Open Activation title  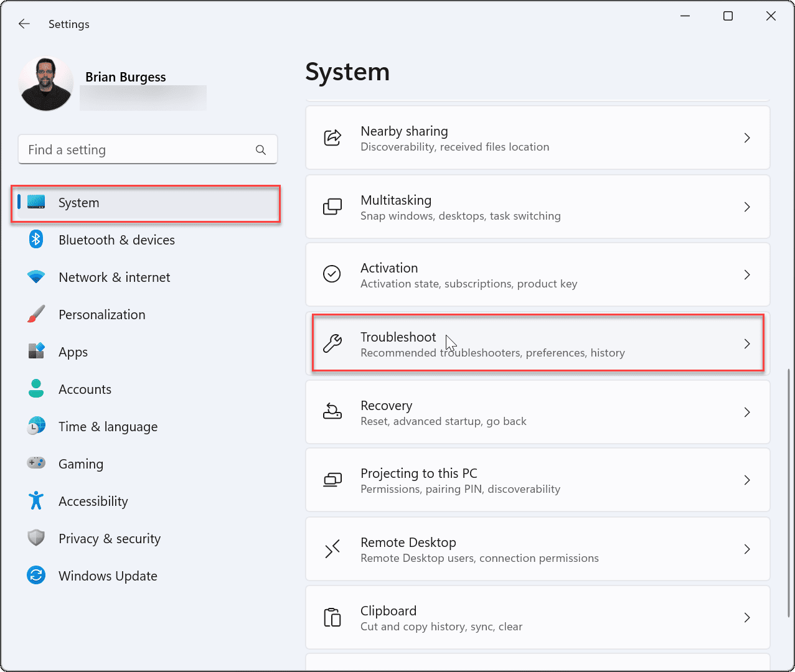tap(389, 268)
